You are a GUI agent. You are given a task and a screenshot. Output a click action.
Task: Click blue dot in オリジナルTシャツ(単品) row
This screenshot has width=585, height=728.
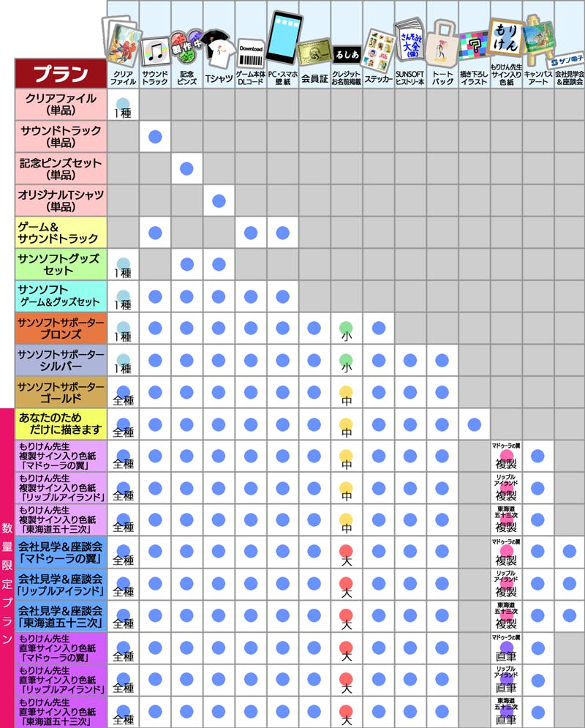tap(219, 200)
